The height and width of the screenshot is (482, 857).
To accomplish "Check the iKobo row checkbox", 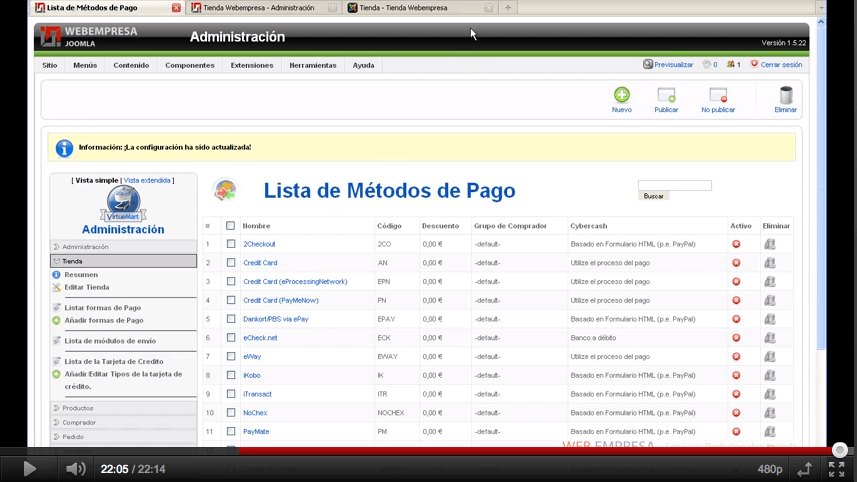I will pos(231,375).
